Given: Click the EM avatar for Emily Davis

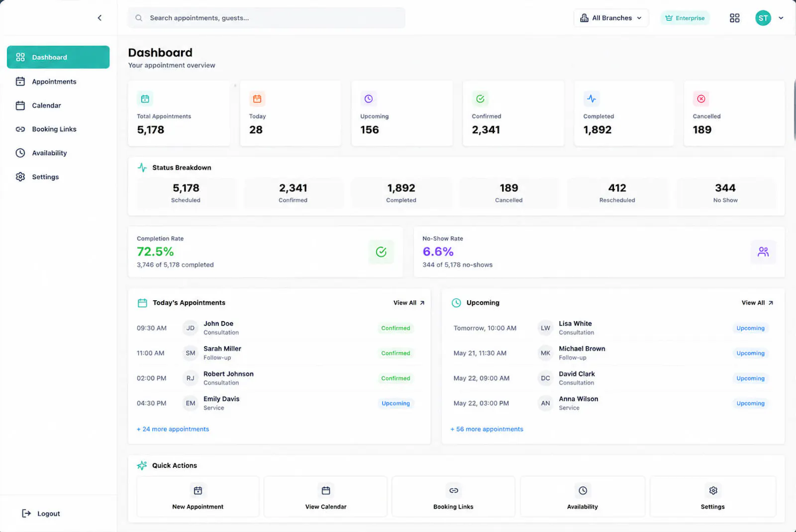Looking at the screenshot, I should click(191, 403).
